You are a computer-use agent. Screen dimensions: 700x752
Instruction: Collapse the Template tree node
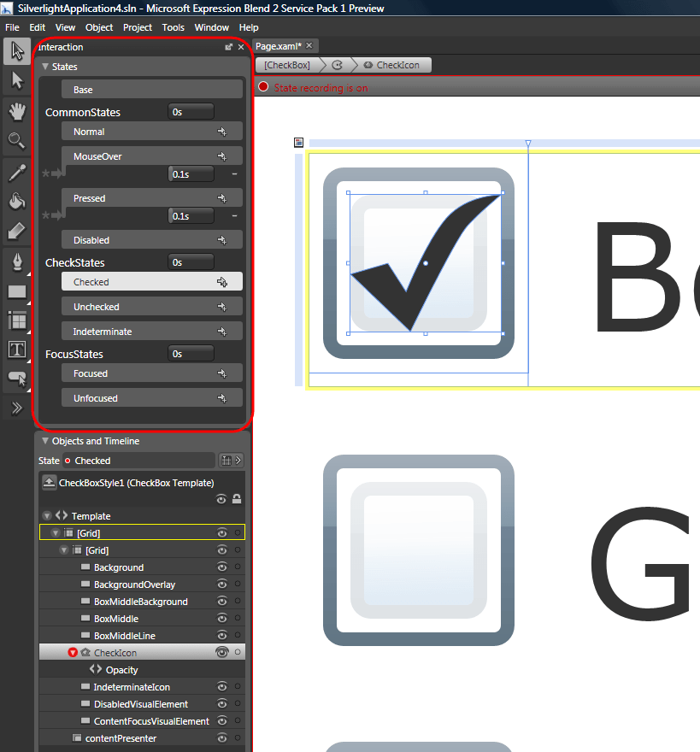pos(46,515)
